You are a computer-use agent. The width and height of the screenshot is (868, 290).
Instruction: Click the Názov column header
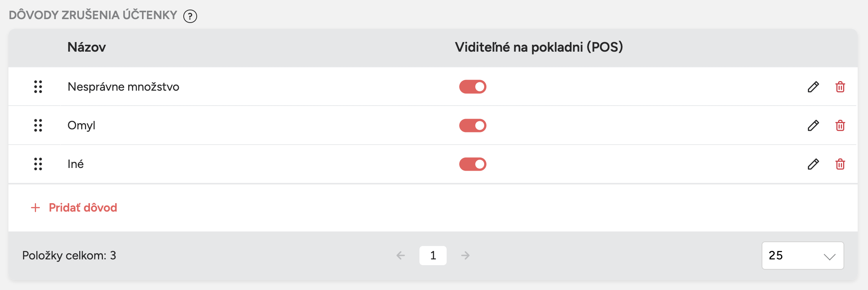coord(86,47)
